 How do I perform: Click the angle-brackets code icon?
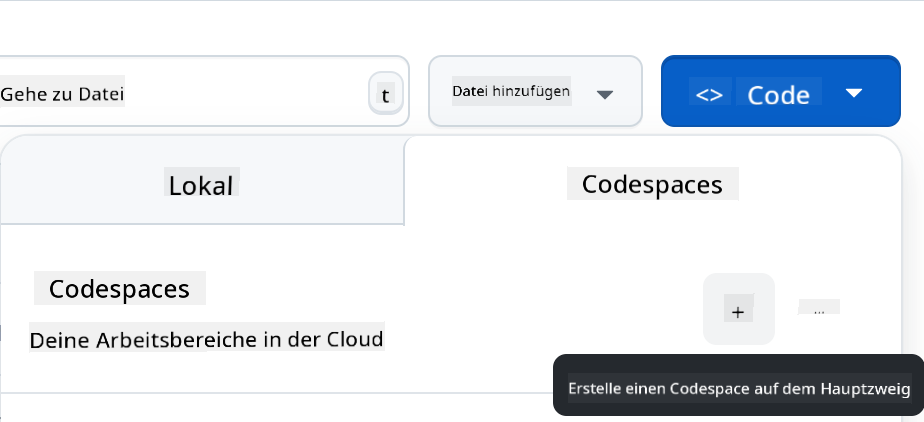coord(709,94)
